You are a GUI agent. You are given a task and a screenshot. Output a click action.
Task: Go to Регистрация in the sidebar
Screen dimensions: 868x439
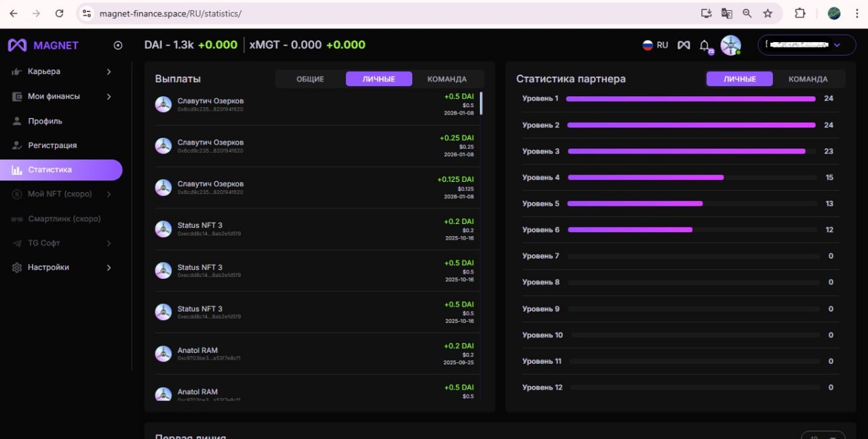52,146
